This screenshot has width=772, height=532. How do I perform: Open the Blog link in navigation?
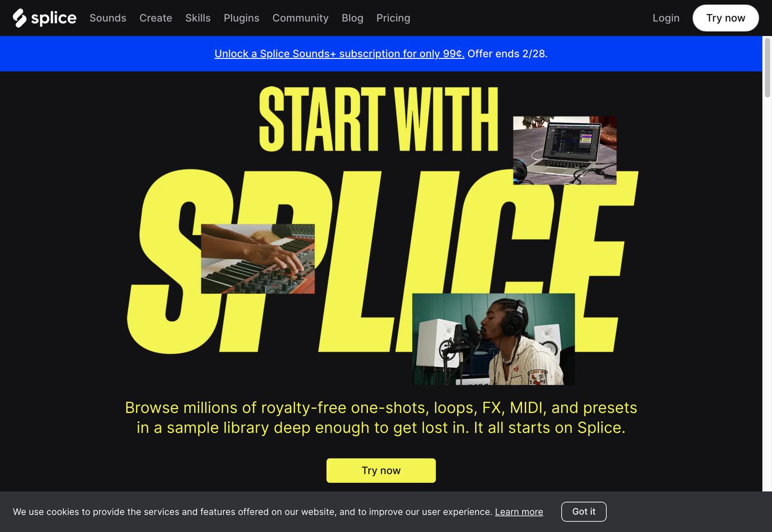pos(352,18)
